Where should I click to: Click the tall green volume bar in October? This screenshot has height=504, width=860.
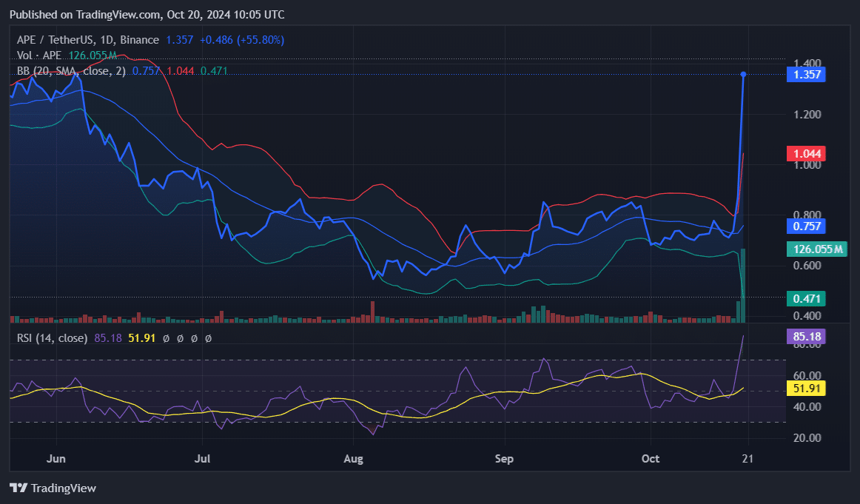[743, 285]
